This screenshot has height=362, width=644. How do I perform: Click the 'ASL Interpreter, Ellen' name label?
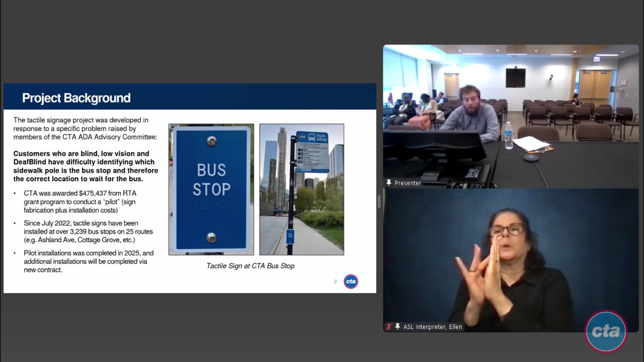point(432,327)
